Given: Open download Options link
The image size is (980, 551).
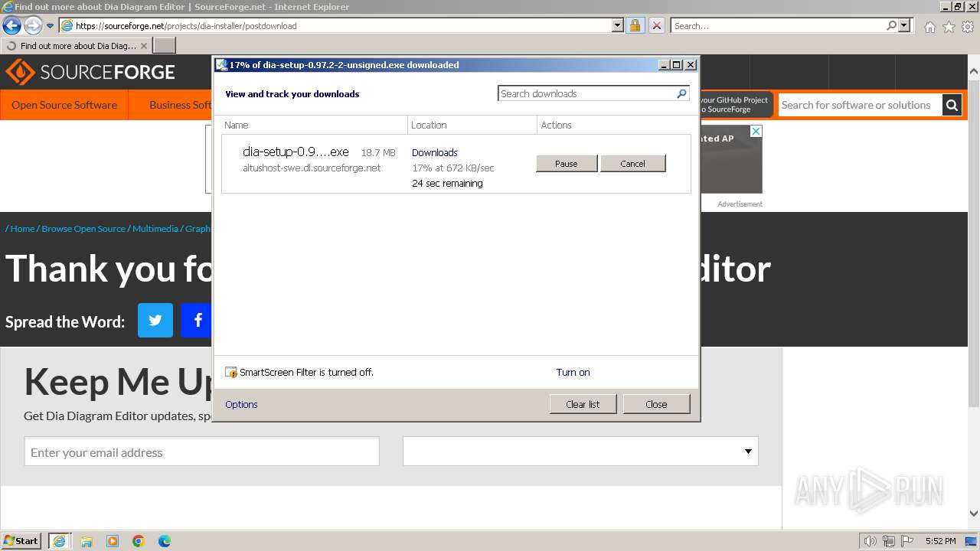Looking at the screenshot, I should 241,404.
